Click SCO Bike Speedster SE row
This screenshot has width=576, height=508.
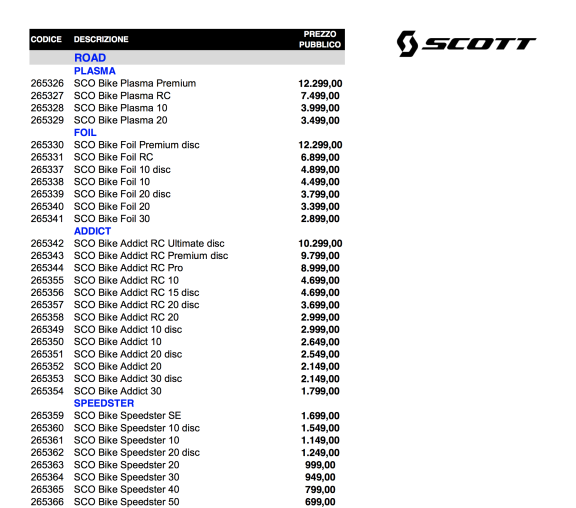pyautogui.click(x=187, y=416)
